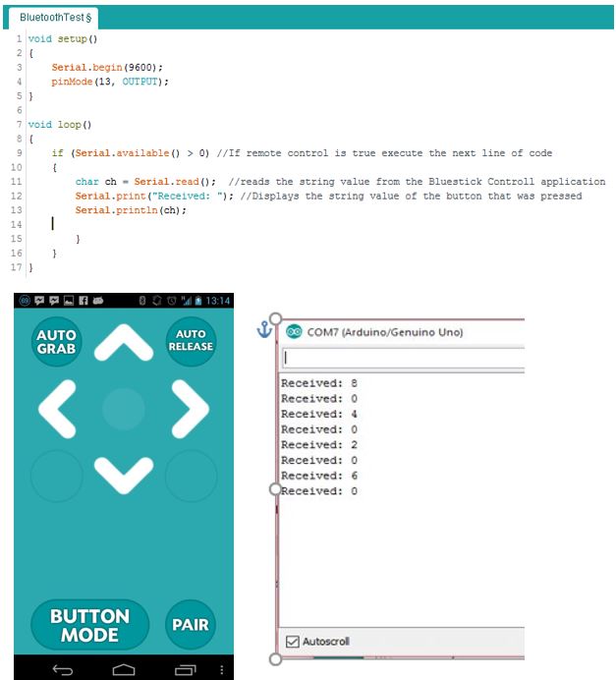Tap the Android home navigation icon

tap(124, 670)
